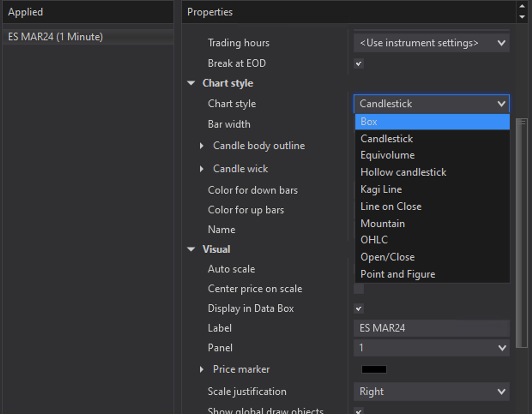
Task: Open Trading hours dropdown
Action: point(432,43)
